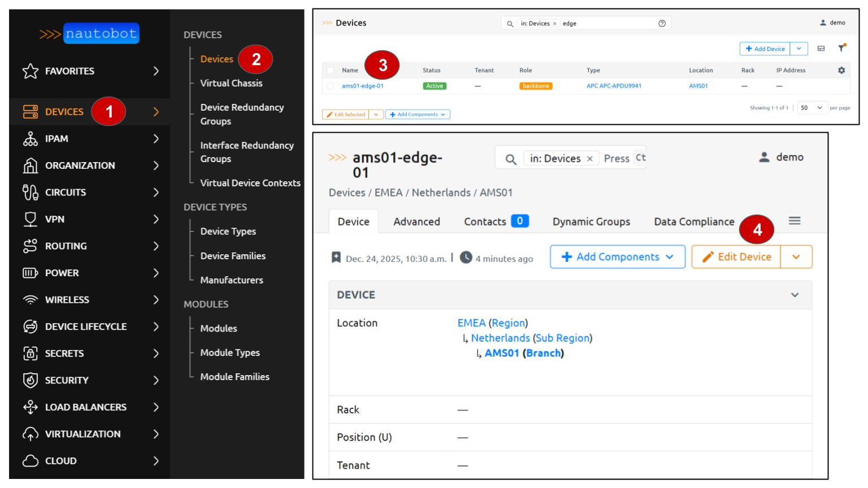Open the filter funnel in Devices list
Viewport: 868px width, 488px height.
click(841, 49)
